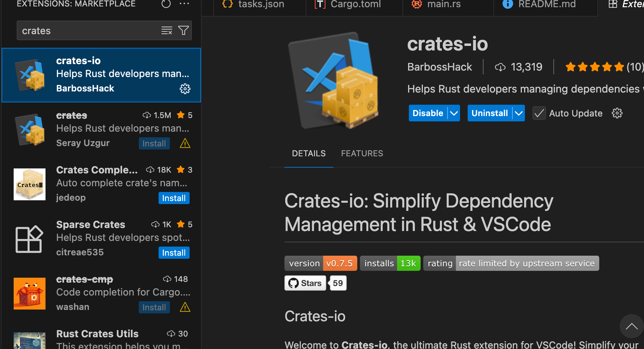Click the installs 13k badge
644x349 pixels.
pyautogui.click(x=390, y=263)
